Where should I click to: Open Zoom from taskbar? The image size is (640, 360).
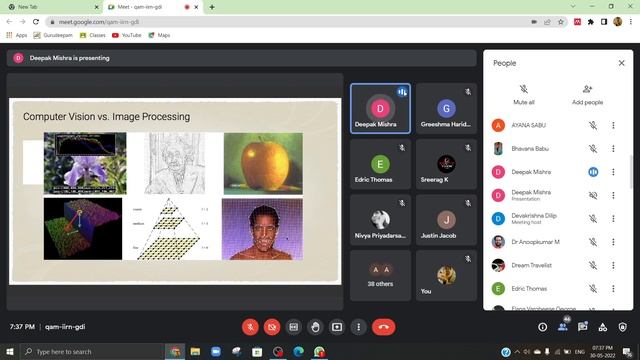click(216, 351)
